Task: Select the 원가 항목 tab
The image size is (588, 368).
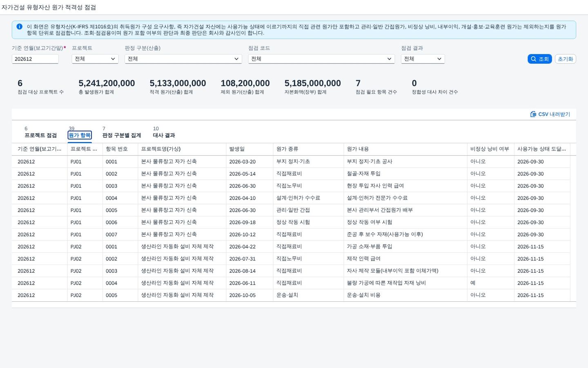Action: click(80, 135)
